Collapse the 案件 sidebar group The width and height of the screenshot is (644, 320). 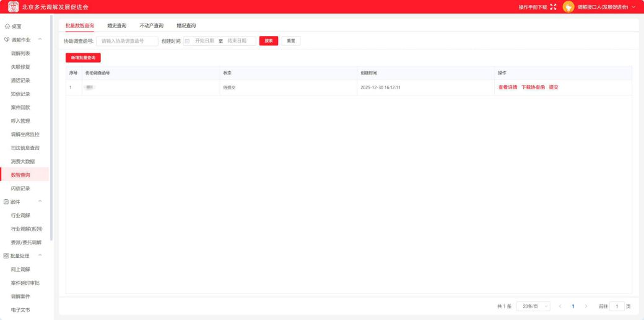40,202
